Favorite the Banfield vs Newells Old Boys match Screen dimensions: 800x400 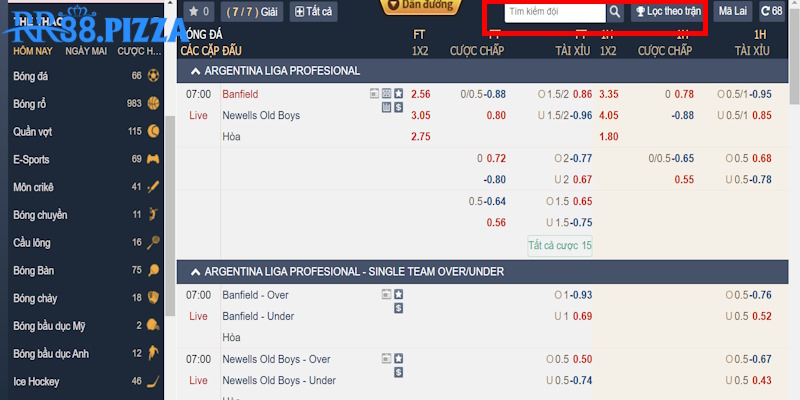point(398,94)
